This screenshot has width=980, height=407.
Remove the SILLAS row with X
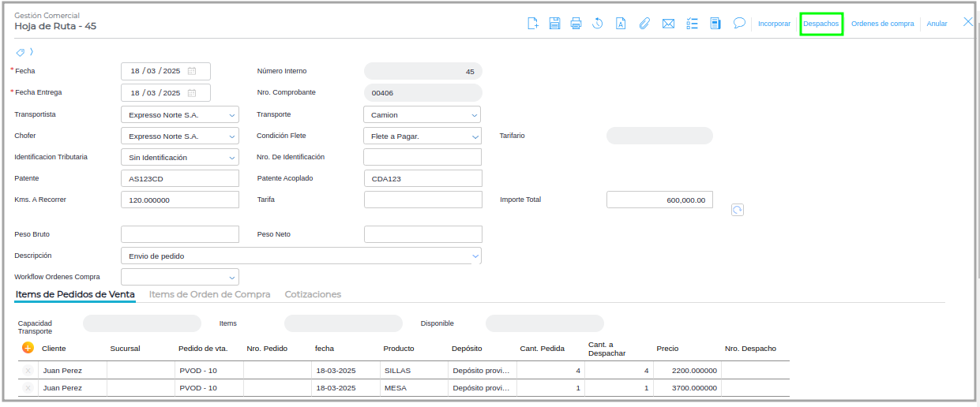(28, 371)
